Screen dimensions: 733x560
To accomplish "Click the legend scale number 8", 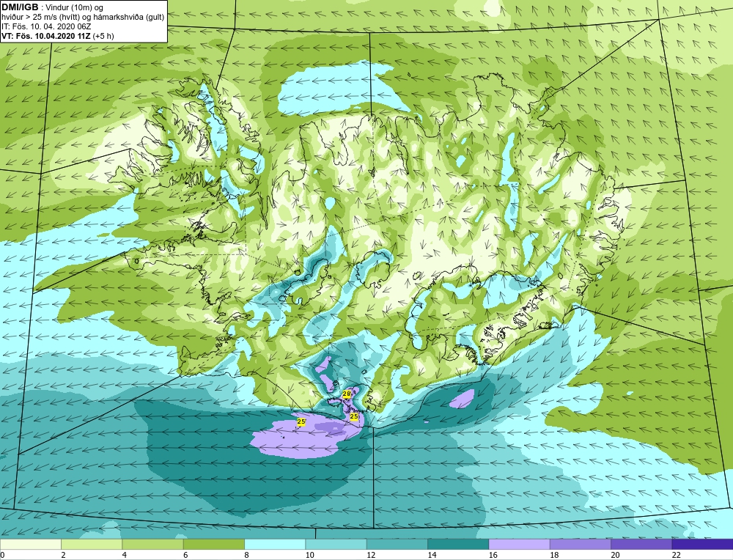I will tap(246, 555).
